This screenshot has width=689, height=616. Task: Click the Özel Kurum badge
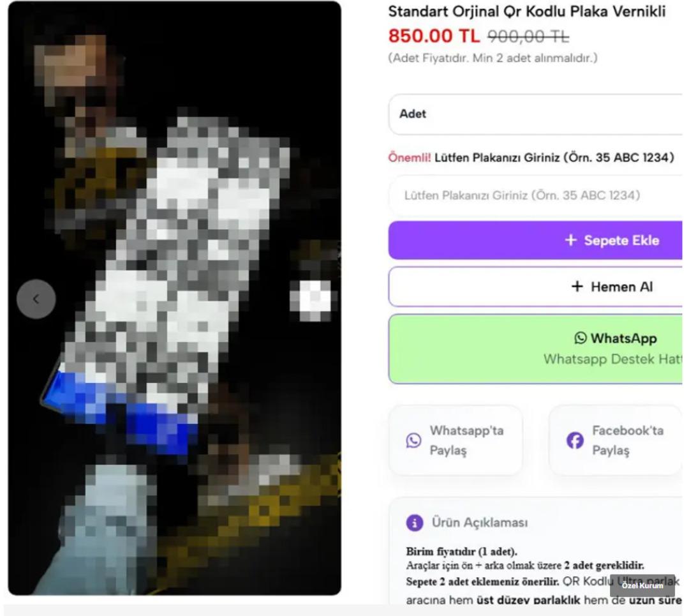tap(642, 585)
